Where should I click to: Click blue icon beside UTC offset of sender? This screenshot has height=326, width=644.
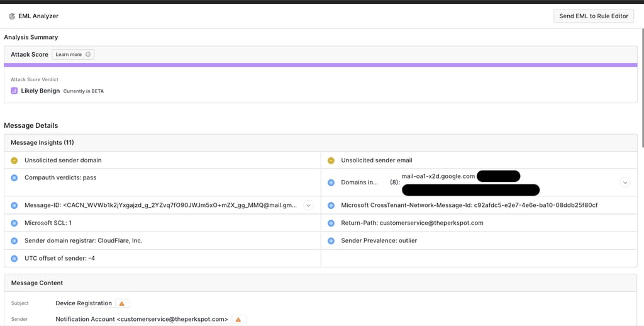click(14, 259)
